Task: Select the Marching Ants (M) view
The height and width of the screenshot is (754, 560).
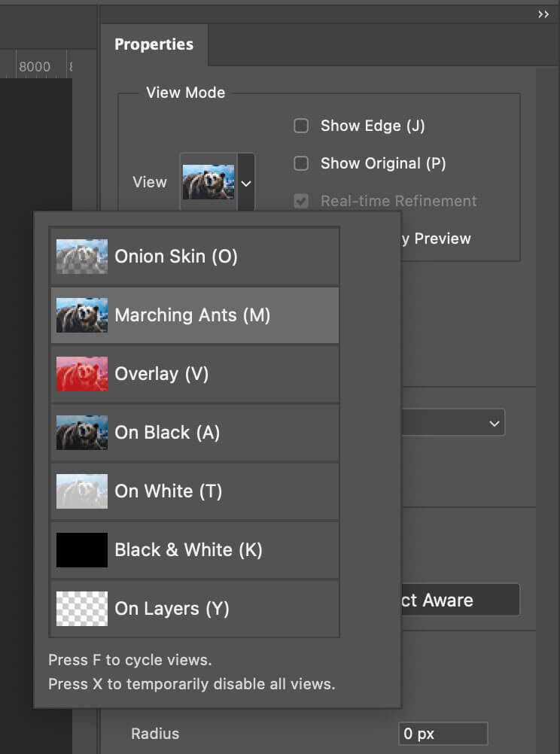Action: (195, 315)
